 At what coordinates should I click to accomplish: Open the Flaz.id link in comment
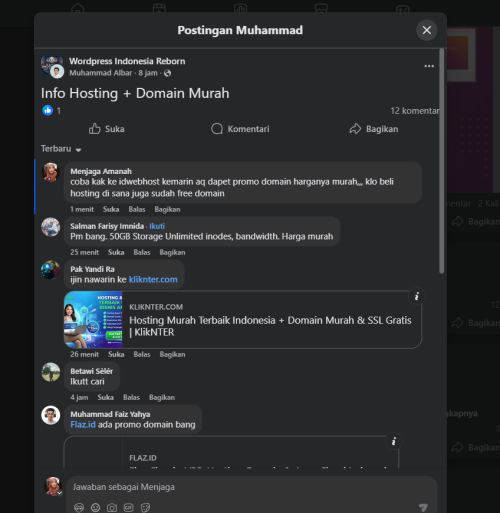tap(83, 424)
